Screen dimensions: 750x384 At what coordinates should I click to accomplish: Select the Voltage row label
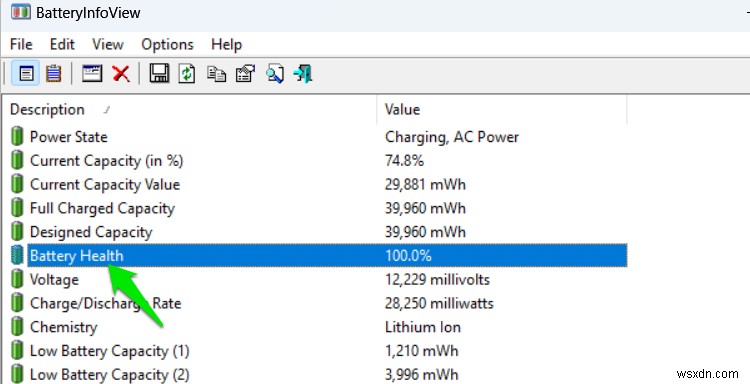54,280
